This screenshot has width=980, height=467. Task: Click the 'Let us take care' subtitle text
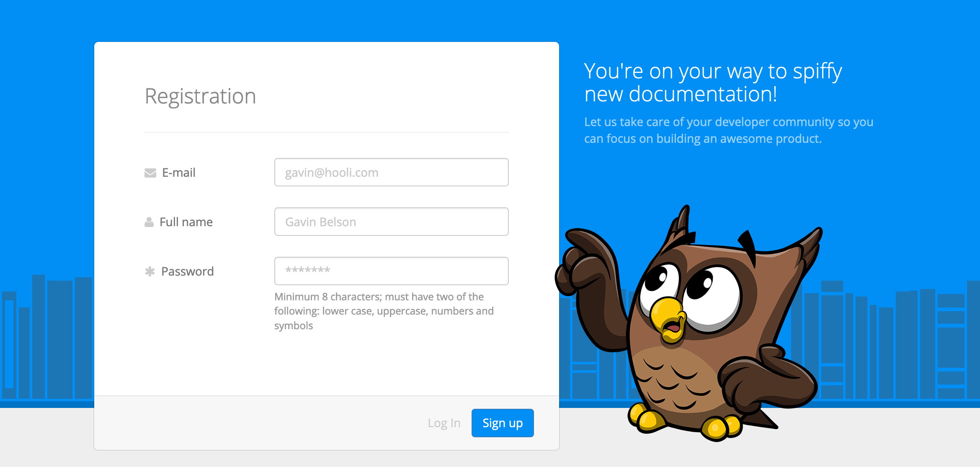pyautogui.click(x=729, y=130)
